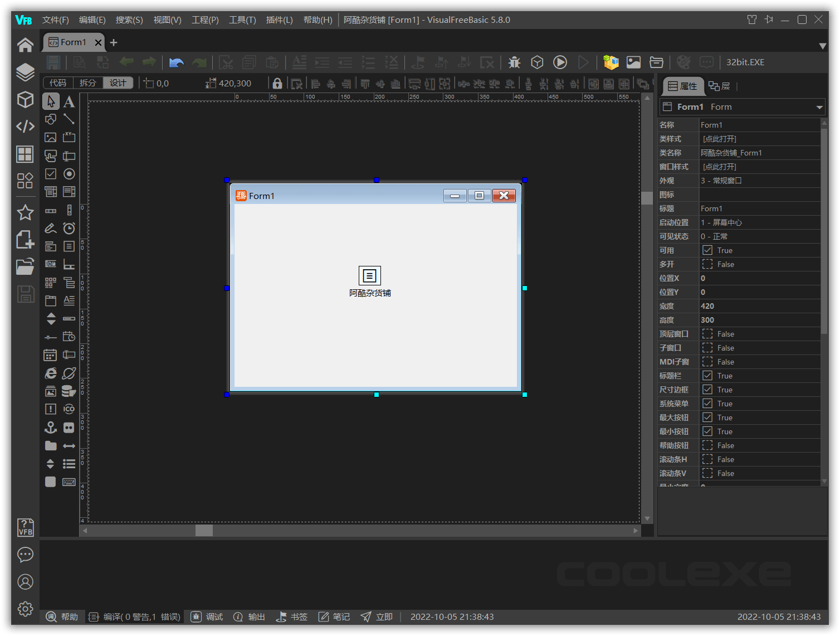Open the 工程(P) menu
840x636 pixels.
click(x=204, y=20)
